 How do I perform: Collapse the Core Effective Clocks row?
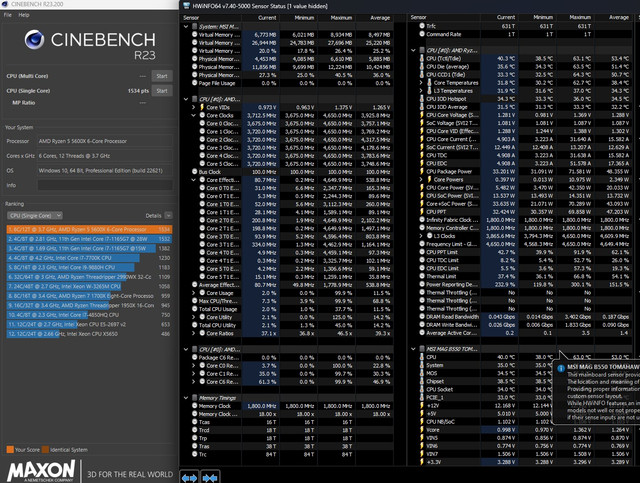(193, 180)
